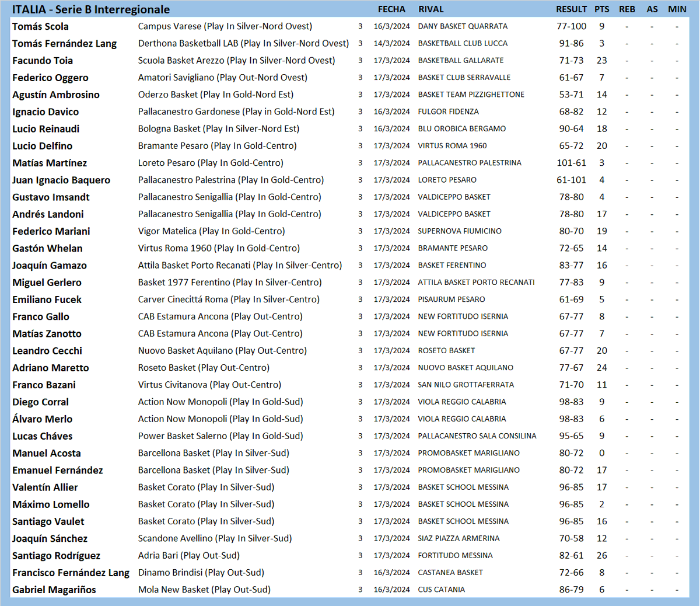Select player name Gustavo Imsandt
Viewport: 700px width, 606px height.
(x=51, y=197)
